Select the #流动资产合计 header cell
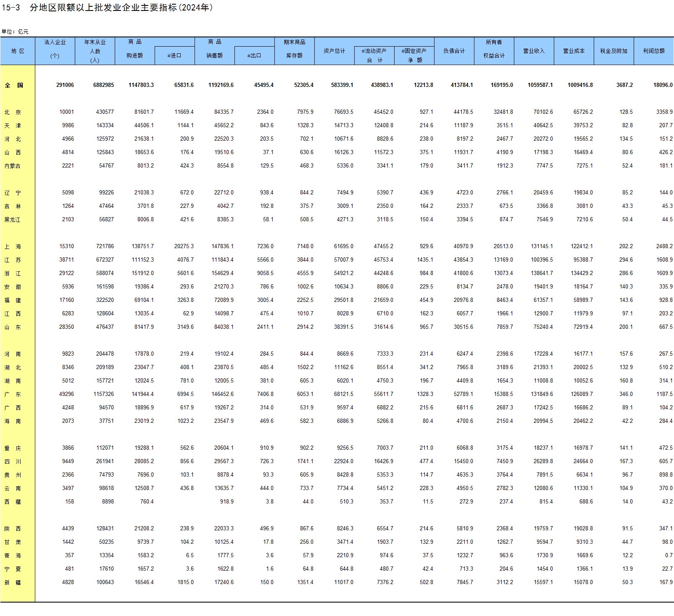 [x=374, y=55]
